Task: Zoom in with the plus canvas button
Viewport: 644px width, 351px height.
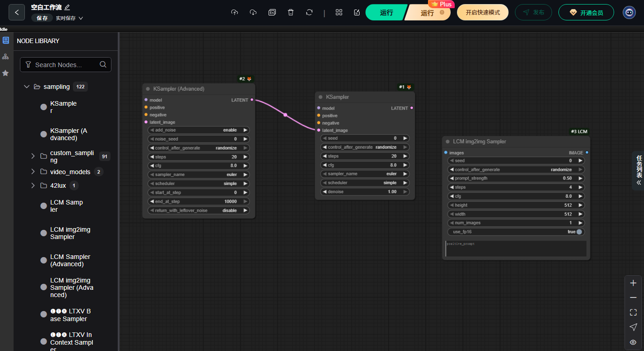Action: pyautogui.click(x=633, y=283)
